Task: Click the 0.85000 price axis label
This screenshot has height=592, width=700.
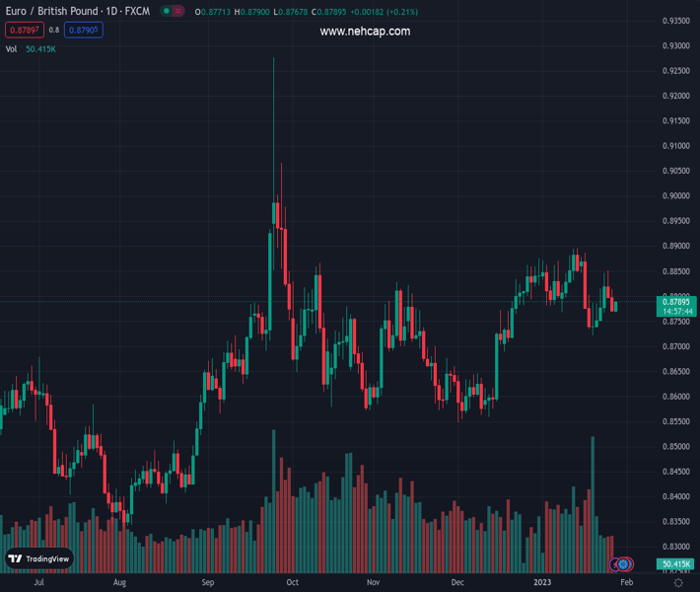Action: pos(676,446)
